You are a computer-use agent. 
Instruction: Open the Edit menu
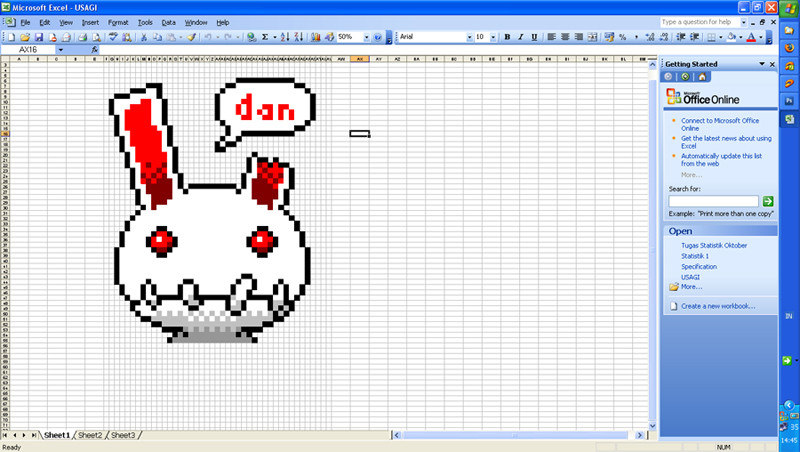click(45, 22)
